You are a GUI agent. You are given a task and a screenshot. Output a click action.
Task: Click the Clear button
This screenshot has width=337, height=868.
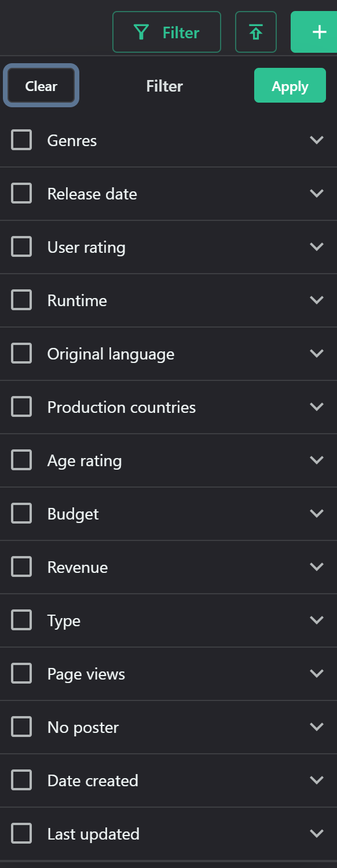click(41, 86)
